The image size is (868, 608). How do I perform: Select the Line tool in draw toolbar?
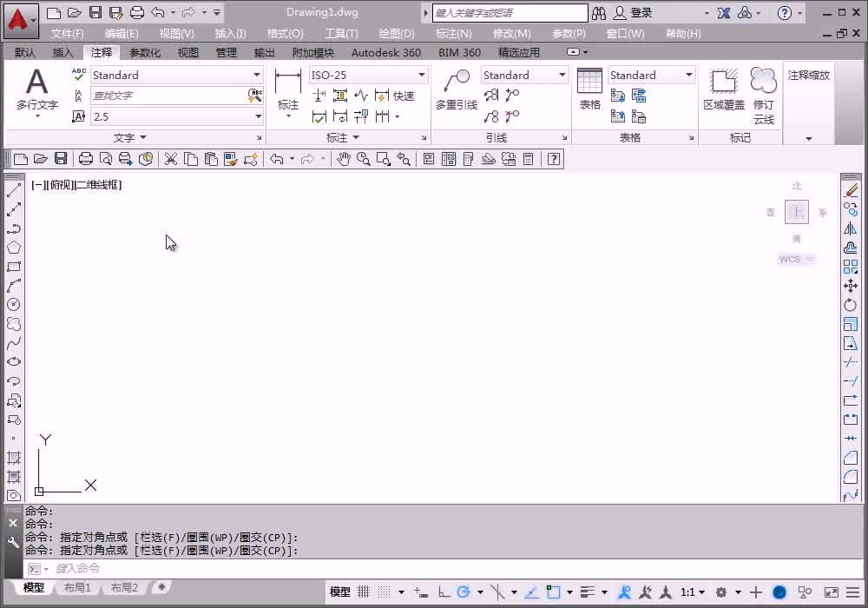coord(14,190)
